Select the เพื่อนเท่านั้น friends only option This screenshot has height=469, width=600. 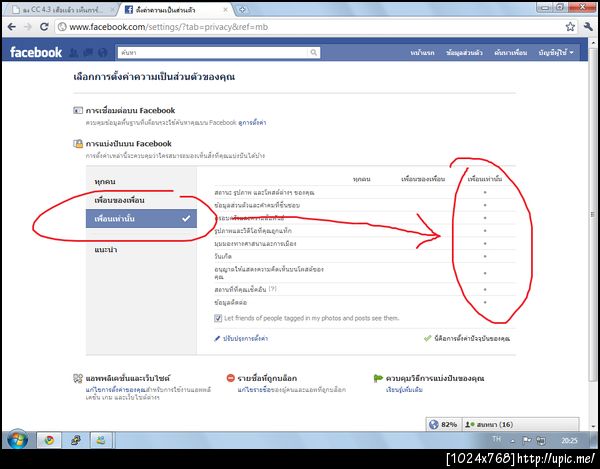tap(141, 218)
